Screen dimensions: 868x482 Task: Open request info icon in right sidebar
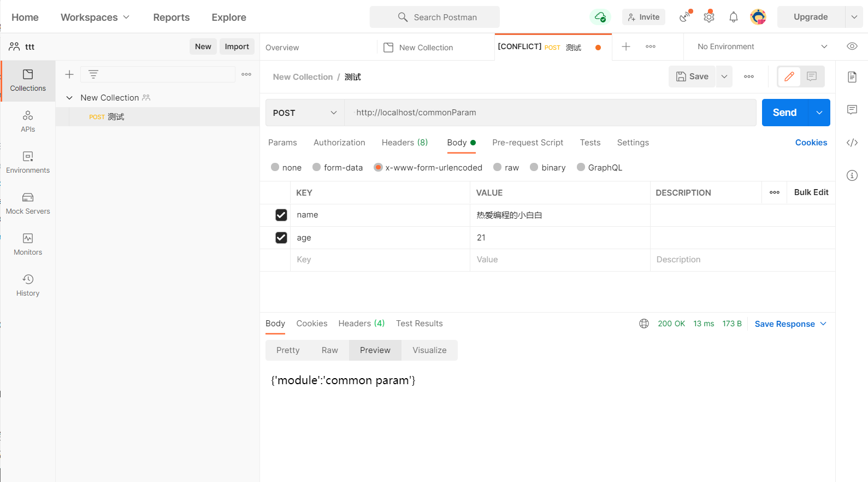tap(852, 175)
